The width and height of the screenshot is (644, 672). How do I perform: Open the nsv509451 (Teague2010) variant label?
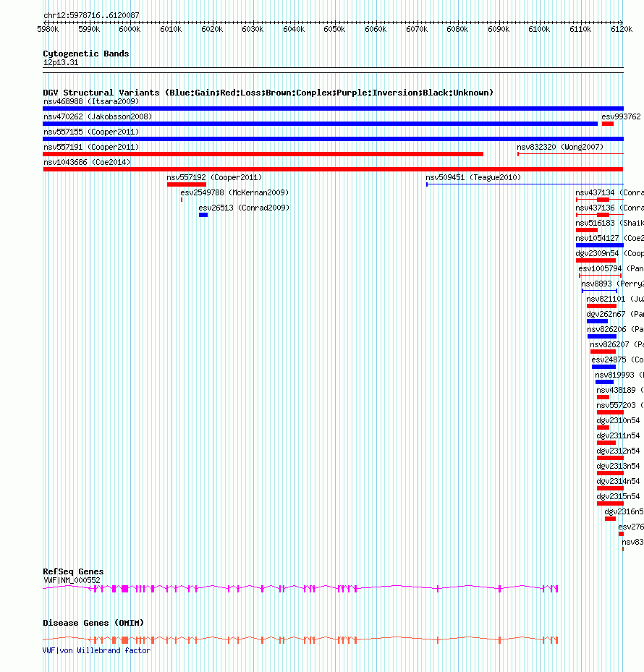pyautogui.click(x=473, y=177)
